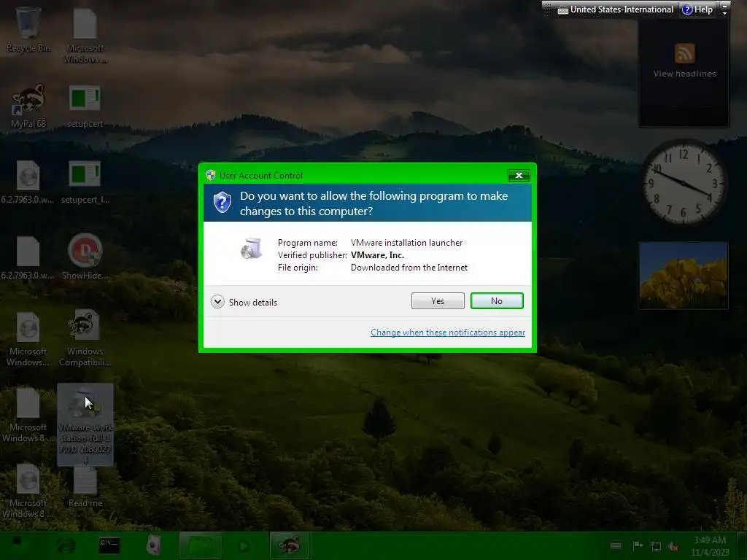747x560 pixels.
Task: Select the ShowHide... desktop icon
Action: point(85,257)
